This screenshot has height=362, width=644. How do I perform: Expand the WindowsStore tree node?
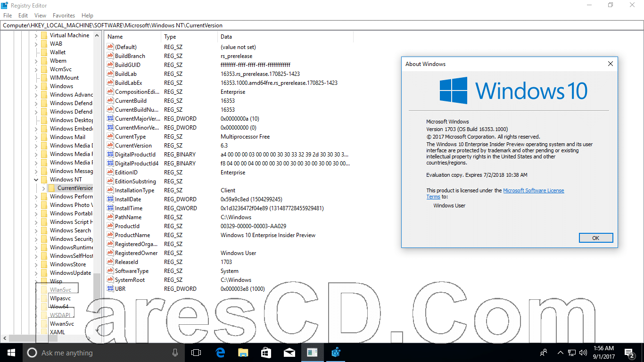tap(36, 264)
